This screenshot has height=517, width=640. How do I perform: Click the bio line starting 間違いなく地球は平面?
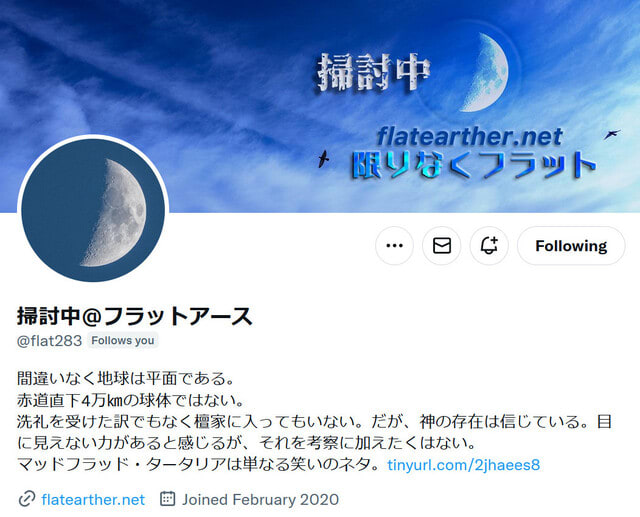point(126,379)
